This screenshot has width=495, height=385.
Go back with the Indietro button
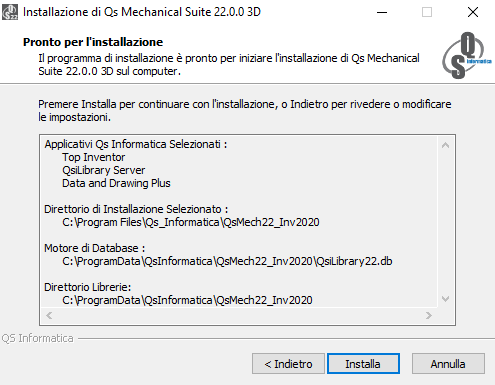[288, 364]
